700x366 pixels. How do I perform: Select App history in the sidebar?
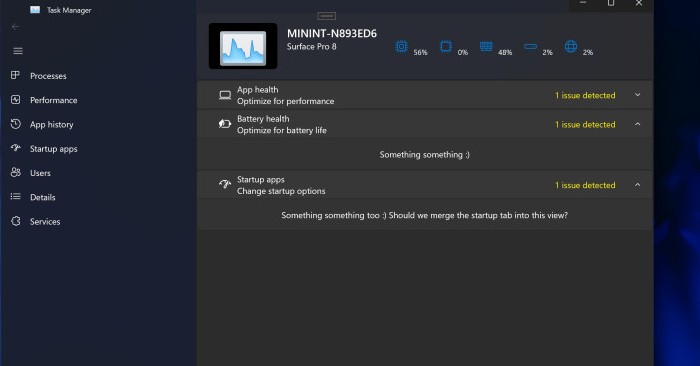(52, 125)
